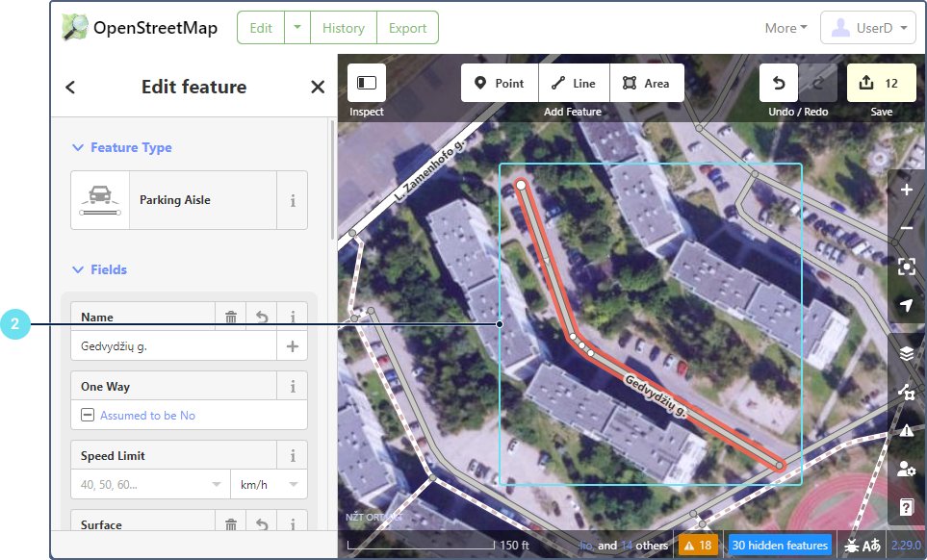The width and height of the screenshot is (927, 560).
Task: Select the Add Area tool
Action: click(645, 84)
